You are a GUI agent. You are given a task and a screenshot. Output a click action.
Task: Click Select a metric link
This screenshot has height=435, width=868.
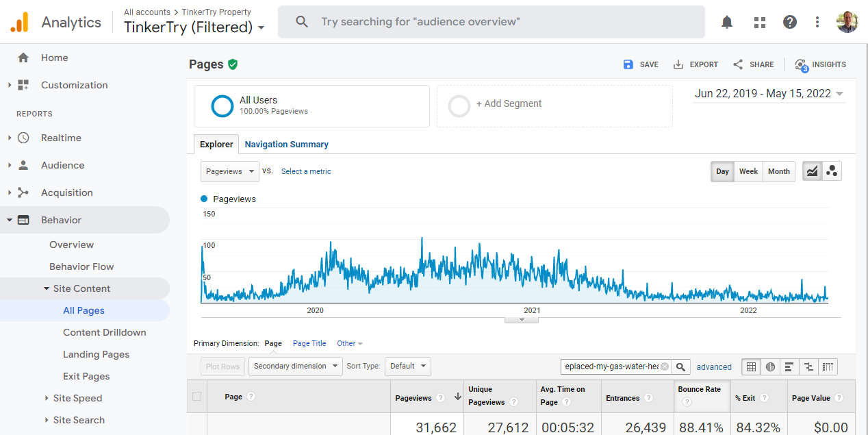pyautogui.click(x=306, y=171)
